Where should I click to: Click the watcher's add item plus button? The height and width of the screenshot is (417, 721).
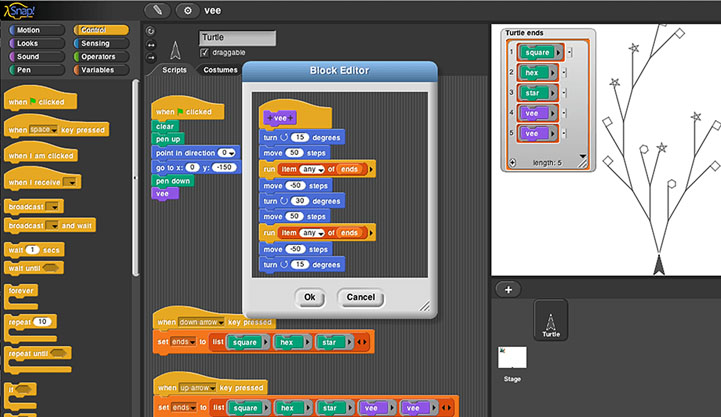click(x=512, y=163)
